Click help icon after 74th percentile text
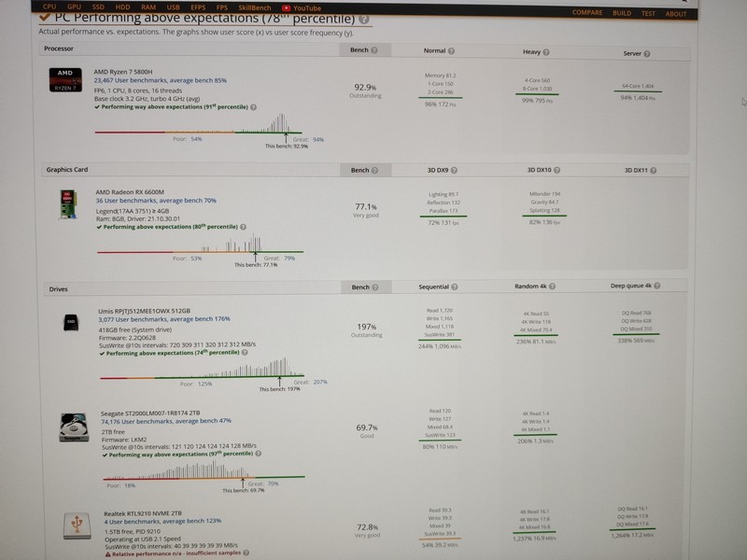The height and width of the screenshot is (560, 747). [x=245, y=353]
